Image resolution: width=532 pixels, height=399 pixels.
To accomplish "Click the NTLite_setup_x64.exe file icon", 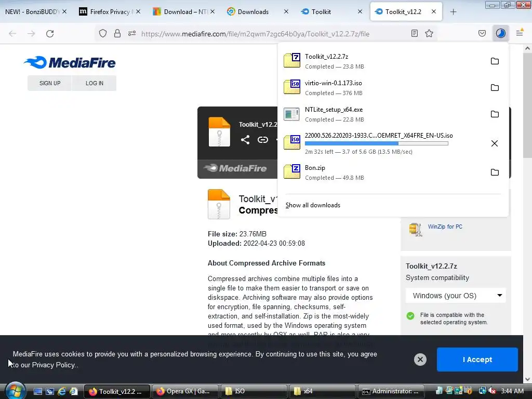I will point(292,114).
